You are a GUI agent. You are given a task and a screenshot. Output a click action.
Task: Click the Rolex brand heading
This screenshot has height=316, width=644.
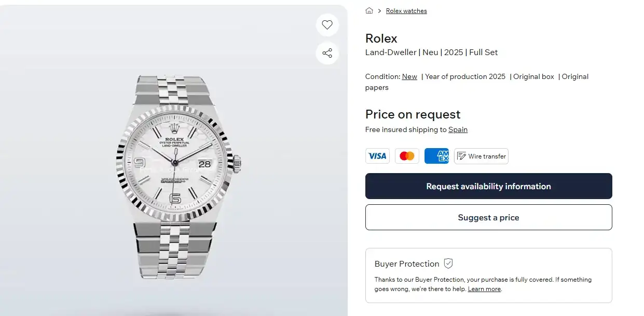pyautogui.click(x=381, y=38)
